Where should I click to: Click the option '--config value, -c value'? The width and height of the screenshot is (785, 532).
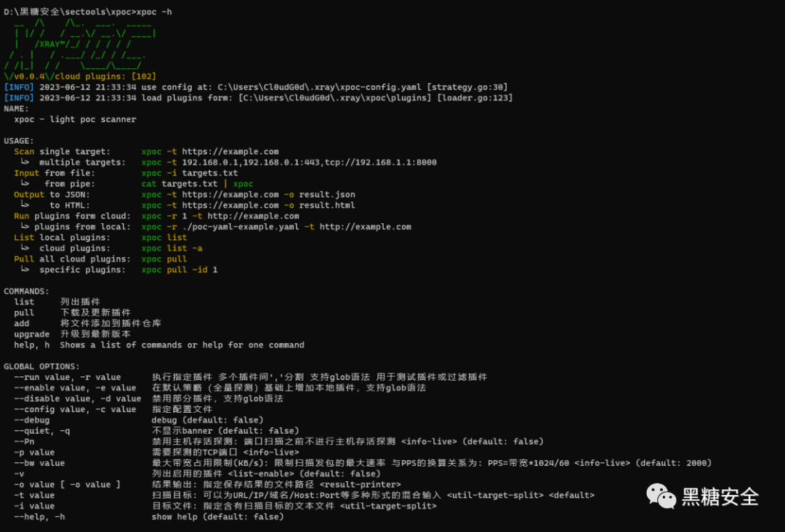coord(75,409)
